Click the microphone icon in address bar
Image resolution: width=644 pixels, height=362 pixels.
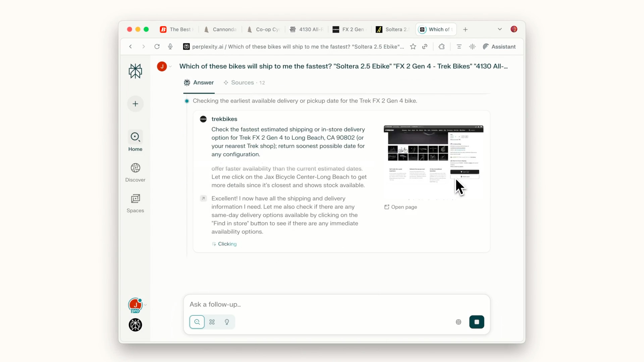click(170, 47)
